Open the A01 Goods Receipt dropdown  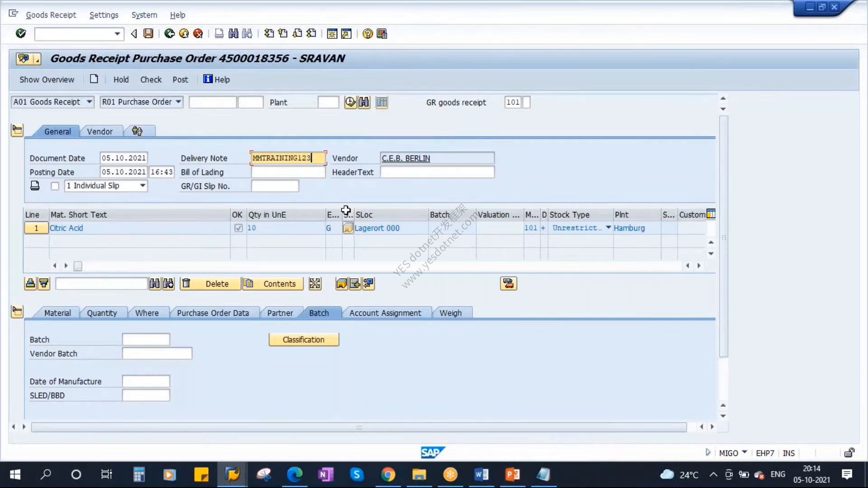(x=89, y=102)
